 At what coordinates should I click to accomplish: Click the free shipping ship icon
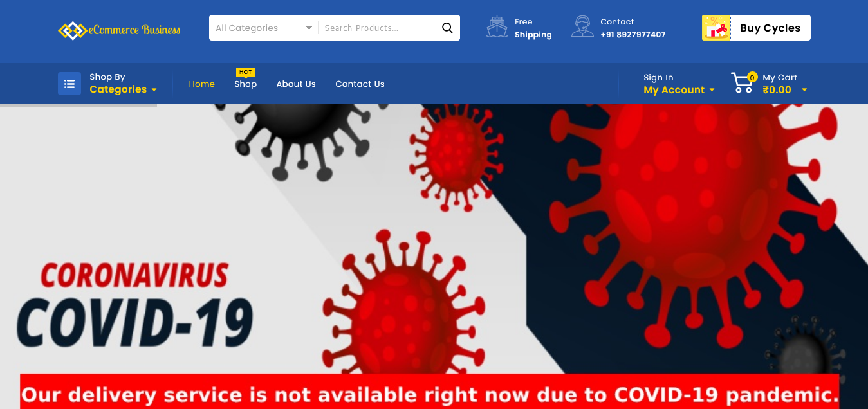497,27
